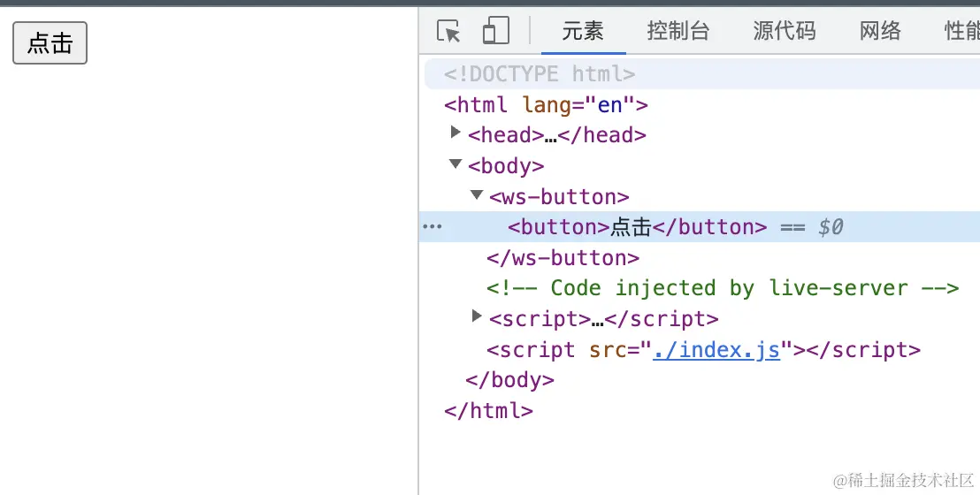Select the html lang="en" node
Image resolution: width=980 pixels, height=495 pixels.
pos(547,104)
